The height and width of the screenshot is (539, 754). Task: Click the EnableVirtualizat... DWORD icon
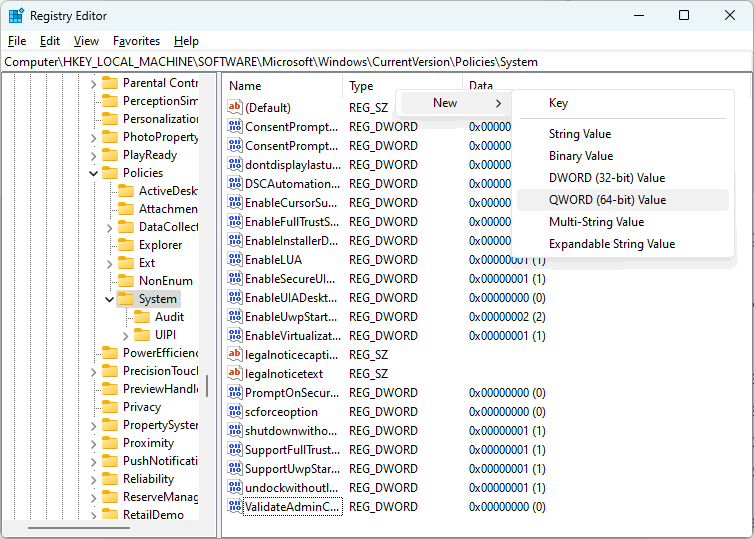pyautogui.click(x=235, y=336)
